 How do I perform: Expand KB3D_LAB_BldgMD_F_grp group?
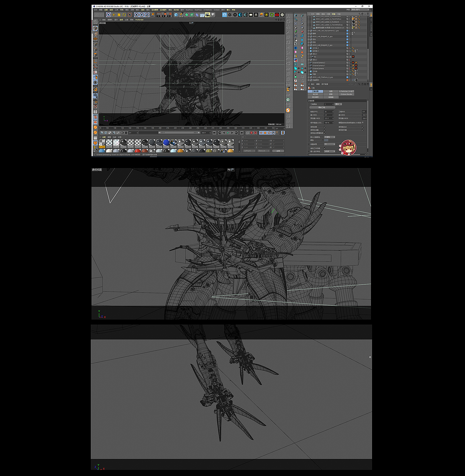tap(308, 45)
